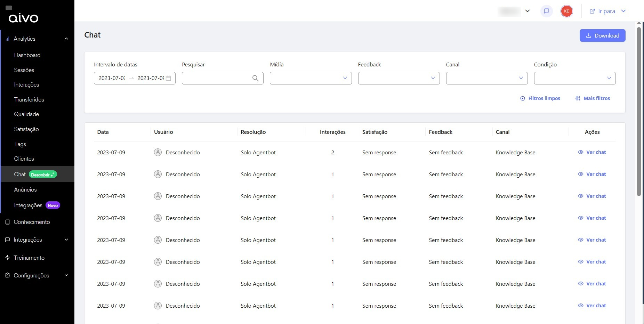
Task: Open the Ir para dropdown
Action: pos(607,11)
